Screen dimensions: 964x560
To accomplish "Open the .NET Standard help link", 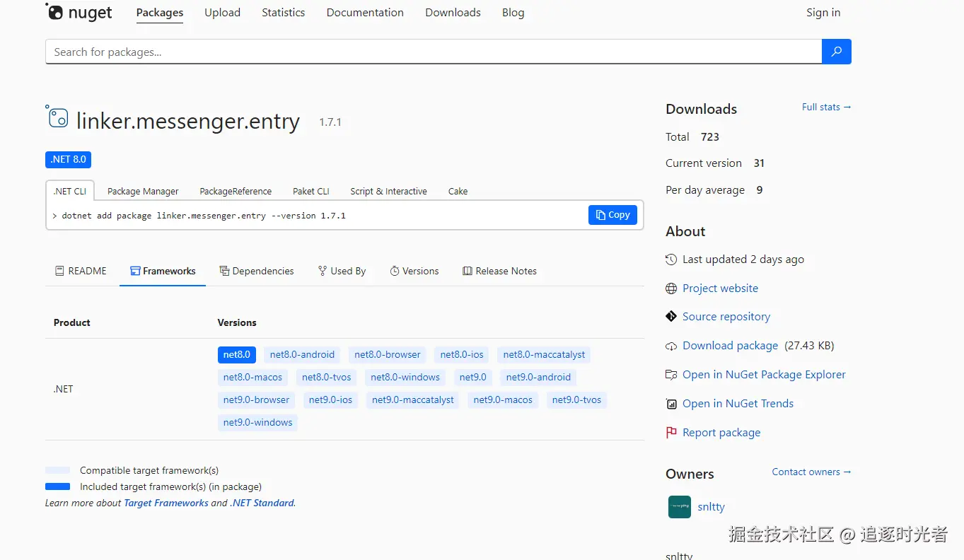I will [262, 503].
